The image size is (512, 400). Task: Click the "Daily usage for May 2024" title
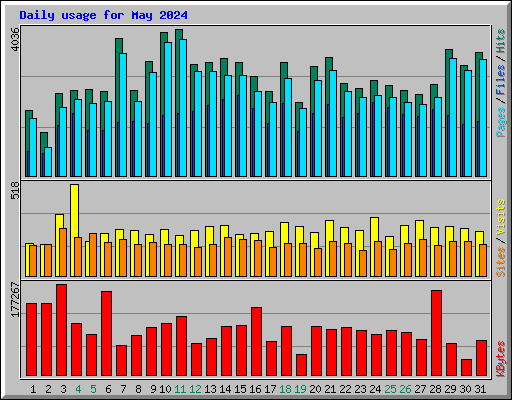click(103, 15)
